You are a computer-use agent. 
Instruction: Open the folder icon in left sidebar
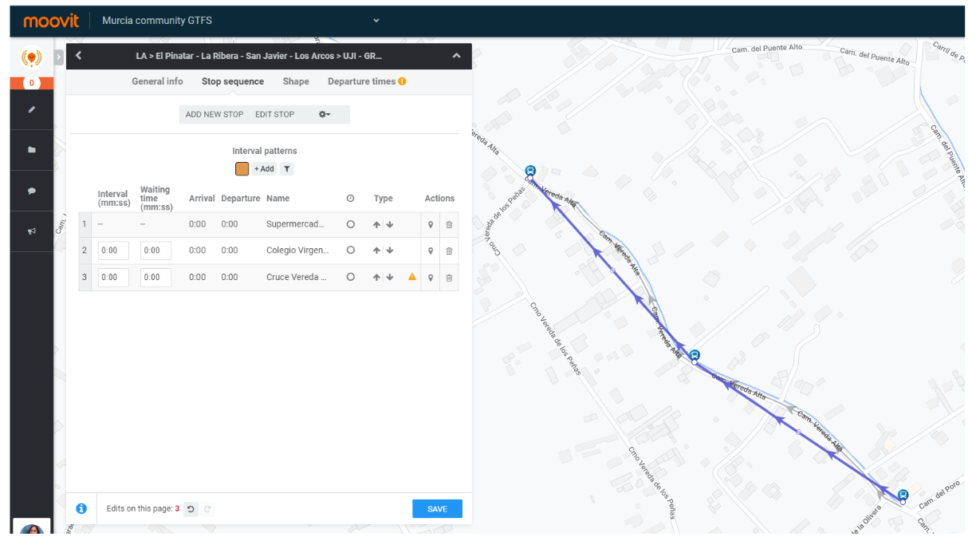coord(32,150)
